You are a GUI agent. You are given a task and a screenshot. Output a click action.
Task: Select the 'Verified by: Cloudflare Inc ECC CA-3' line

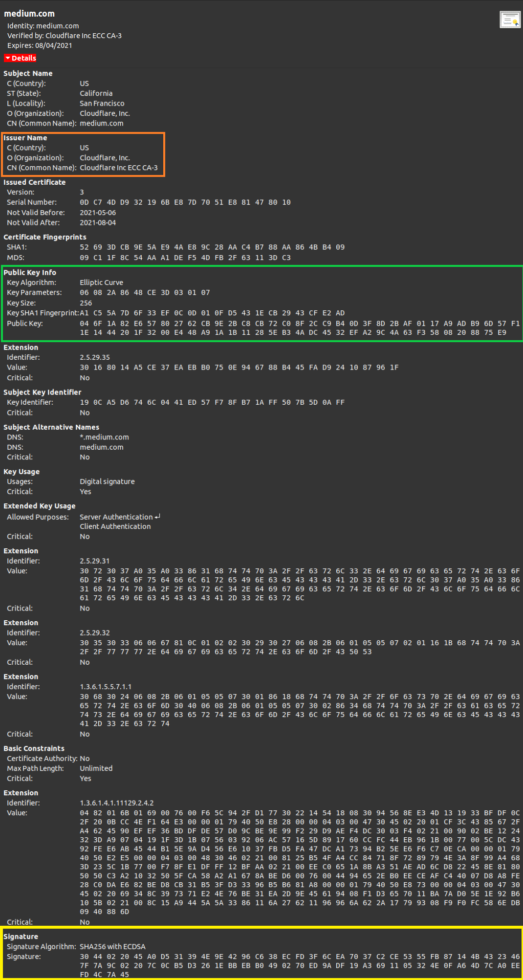coord(64,36)
